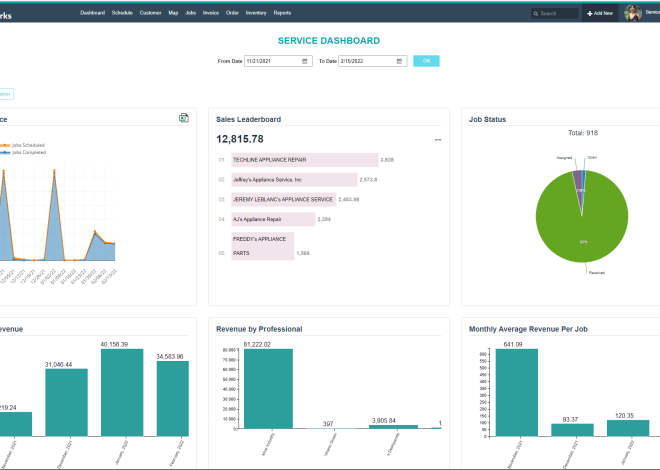Toggle the Jobs Scheduled legend series
This screenshot has width=660, height=470.
coord(22,145)
